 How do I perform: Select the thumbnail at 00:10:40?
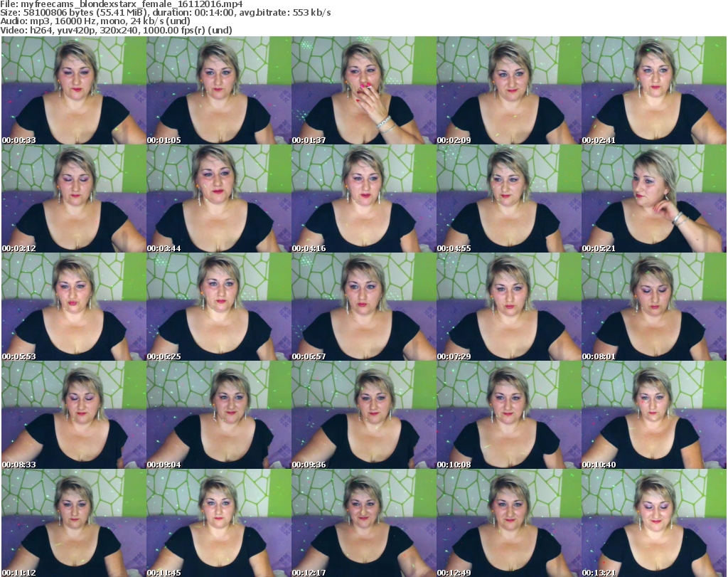pos(653,415)
